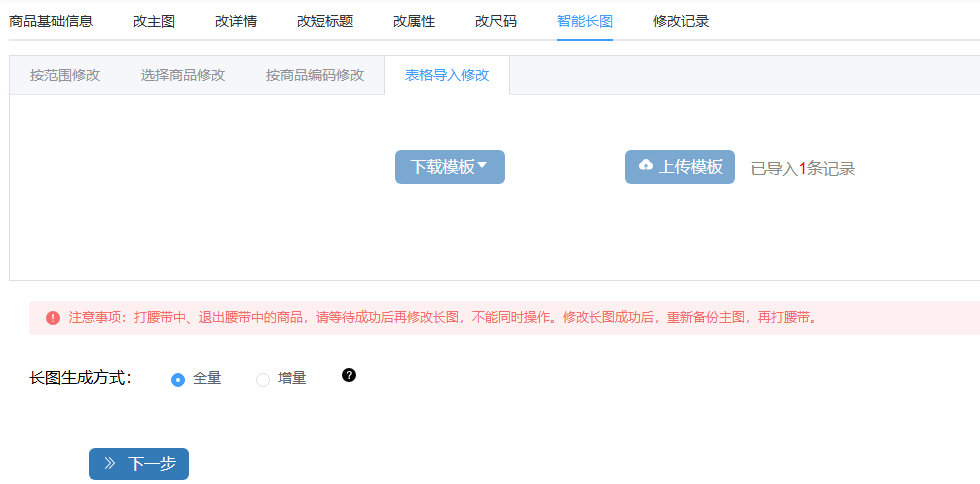Click the 已导入1条记录 status text
This screenshot has height=484, width=980.
pos(803,169)
